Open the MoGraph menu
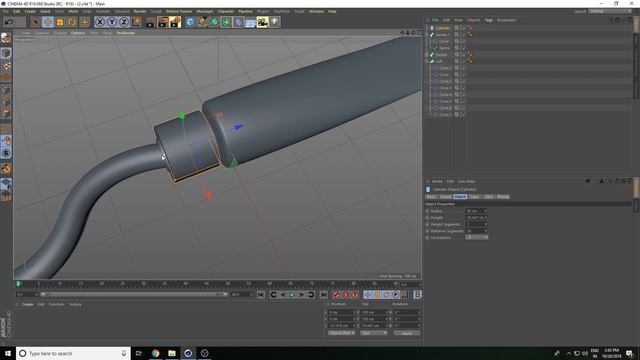 point(204,11)
